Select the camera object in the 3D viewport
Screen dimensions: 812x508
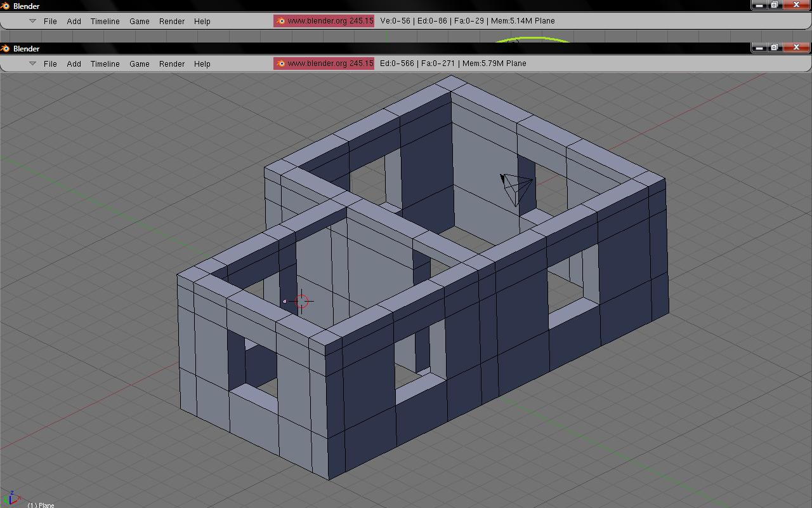pos(516,189)
